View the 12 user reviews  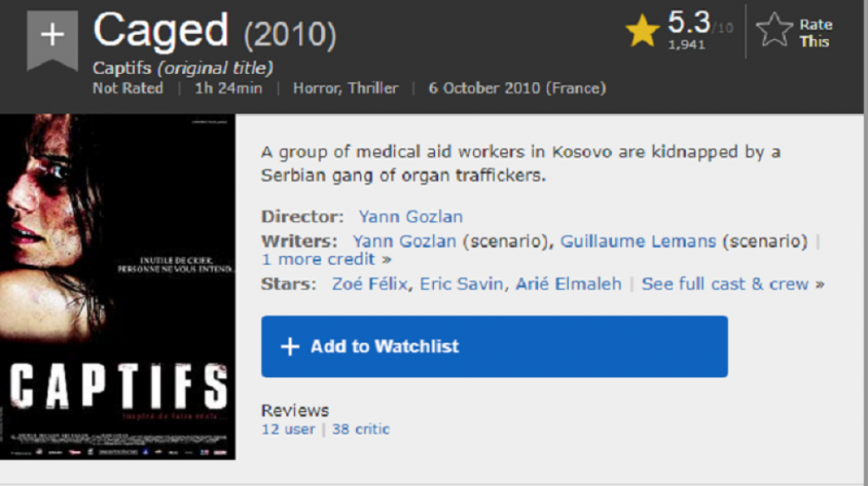(x=287, y=429)
